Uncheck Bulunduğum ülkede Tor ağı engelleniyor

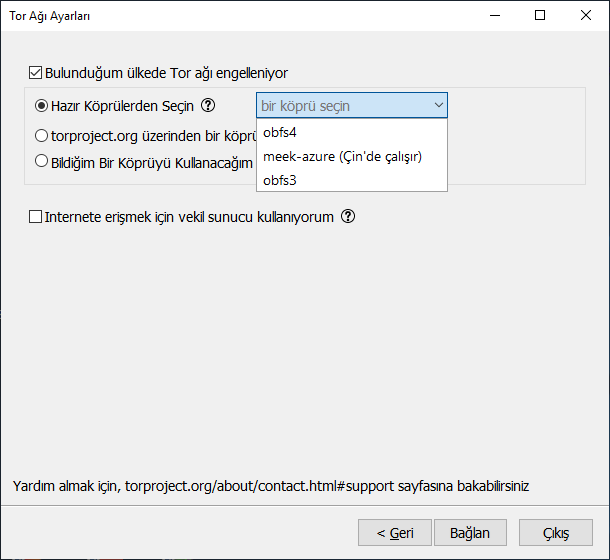[x=37, y=73]
